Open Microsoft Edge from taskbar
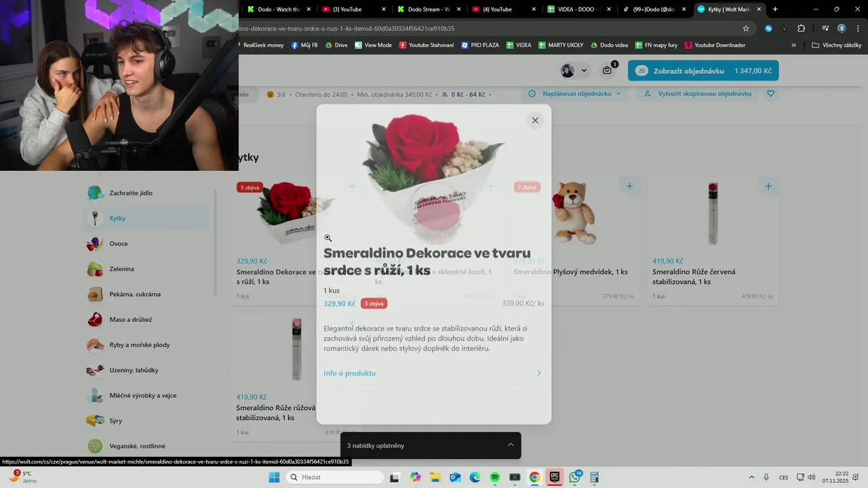868x488 pixels. (475, 477)
